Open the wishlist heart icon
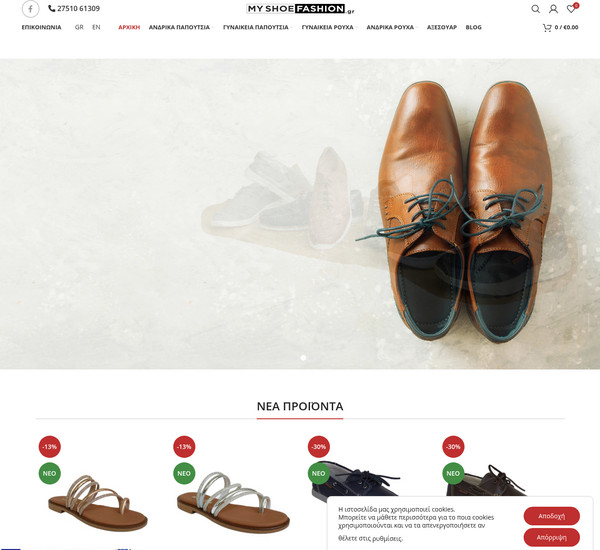600x550 pixels. click(x=571, y=9)
